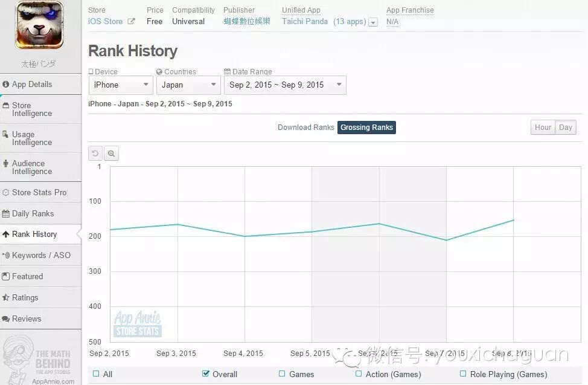Enable the All checkbox

point(96,374)
